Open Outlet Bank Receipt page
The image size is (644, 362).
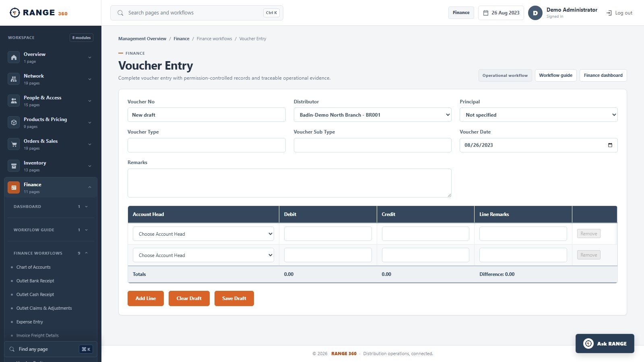click(x=35, y=281)
